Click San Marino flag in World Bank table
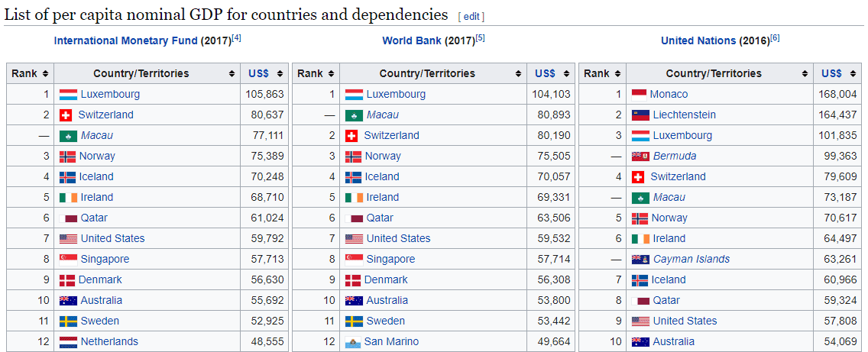Image resolution: width=868 pixels, height=352 pixels. [x=352, y=342]
